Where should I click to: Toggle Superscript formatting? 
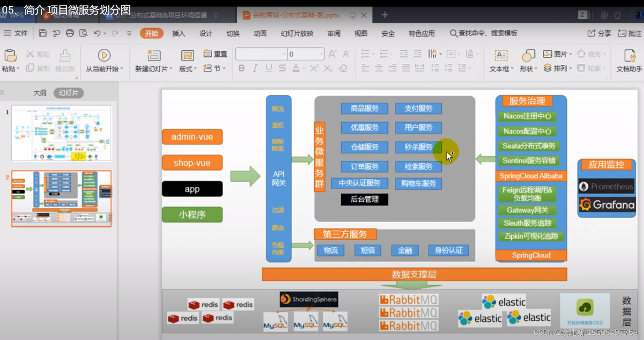(314, 68)
